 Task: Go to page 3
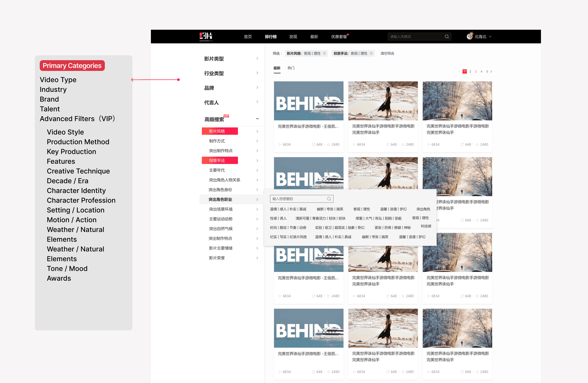coord(476,72)
